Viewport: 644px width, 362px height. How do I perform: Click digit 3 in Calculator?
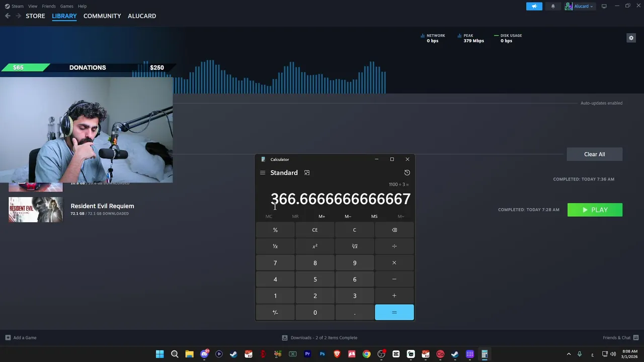pyautogui.click(x=355, y=296)
